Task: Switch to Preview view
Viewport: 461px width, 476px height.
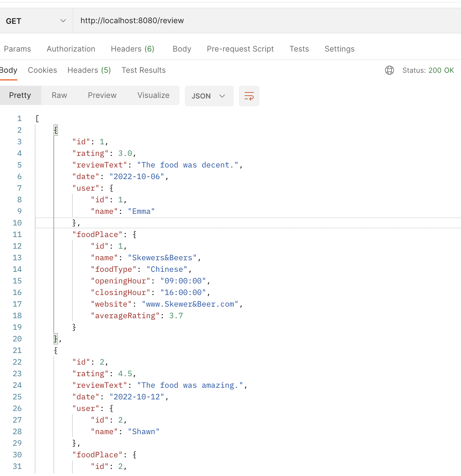Action: click(102, 95)
